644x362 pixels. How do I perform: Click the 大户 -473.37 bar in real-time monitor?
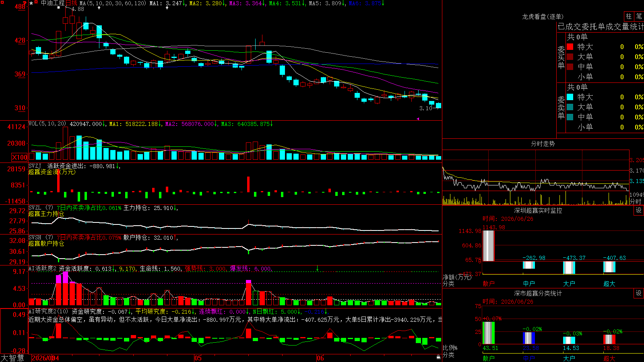[x=569, y=267]
